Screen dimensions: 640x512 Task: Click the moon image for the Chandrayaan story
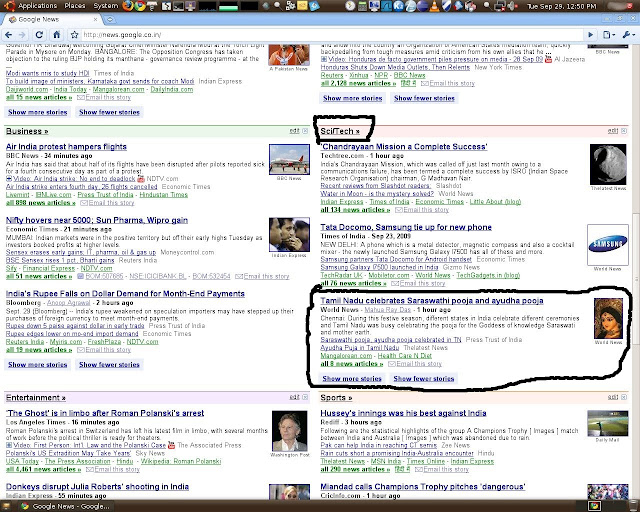coord(608,165)
